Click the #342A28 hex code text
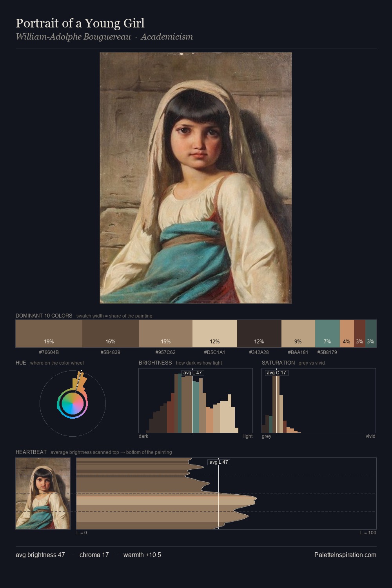 259,352
